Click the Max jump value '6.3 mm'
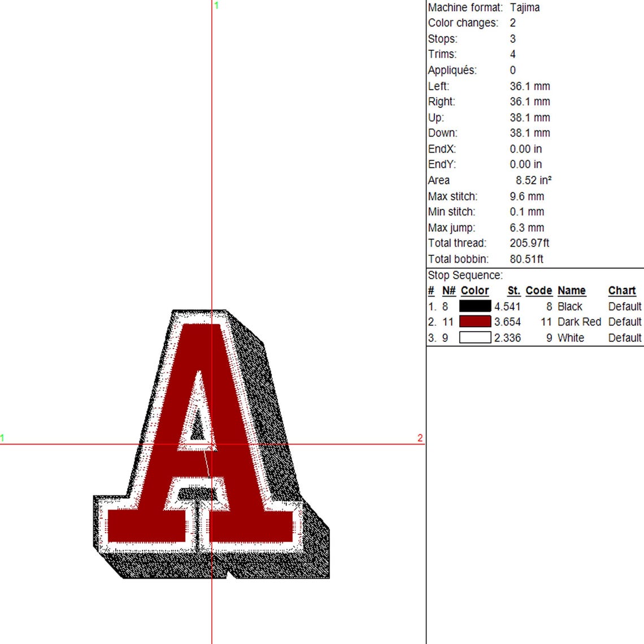This screenshot has height=644, width=644. [527, 227]
